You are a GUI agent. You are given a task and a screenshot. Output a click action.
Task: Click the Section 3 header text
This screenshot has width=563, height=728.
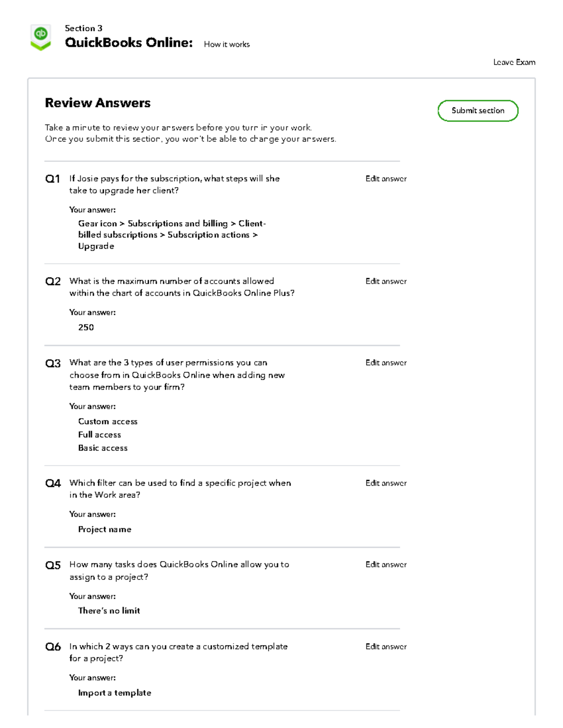coord(83,28)
